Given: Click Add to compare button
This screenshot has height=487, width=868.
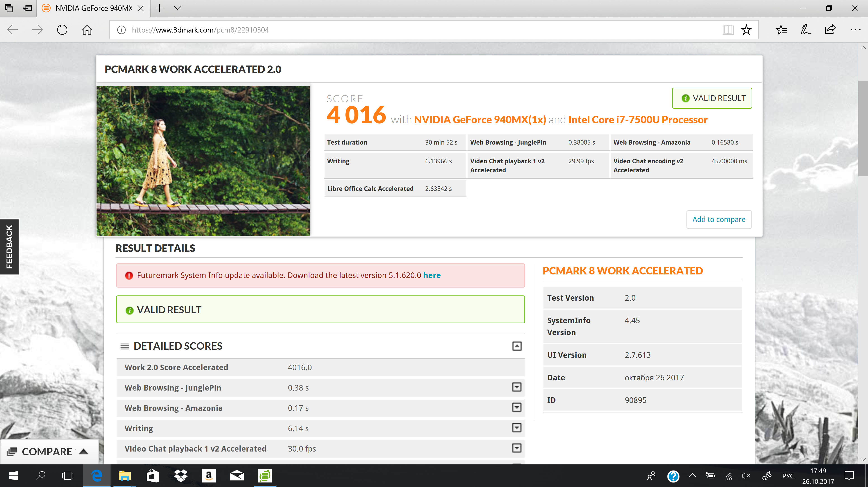Looking at the screenshot, I should point(719,219).
